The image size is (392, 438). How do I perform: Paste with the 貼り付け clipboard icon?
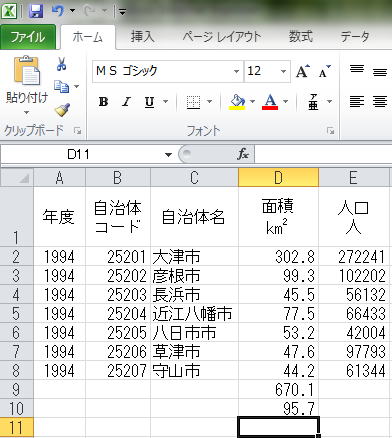click(27, 71)
